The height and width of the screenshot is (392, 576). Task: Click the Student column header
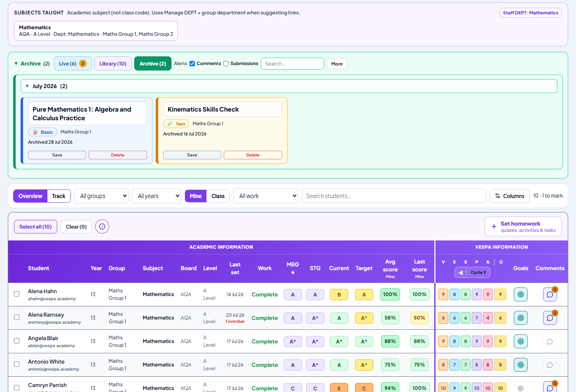[x=38, y=268]
